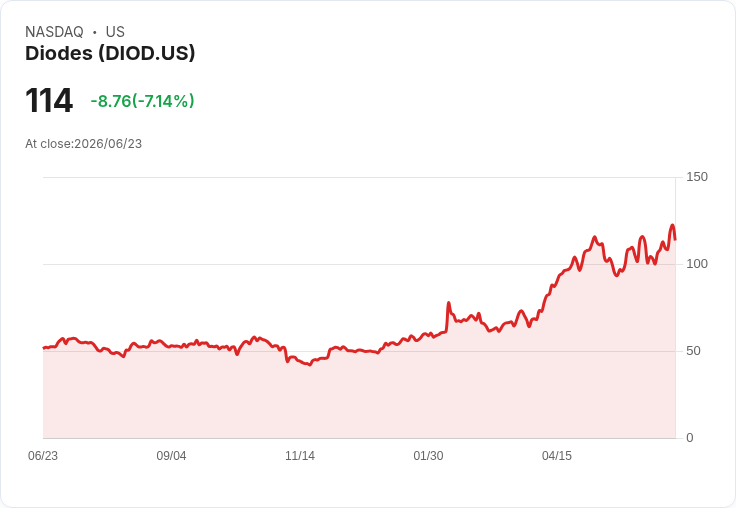Click the 100 y-axis value label
This screenshot has width=736, height=508.
pos(697,264)
